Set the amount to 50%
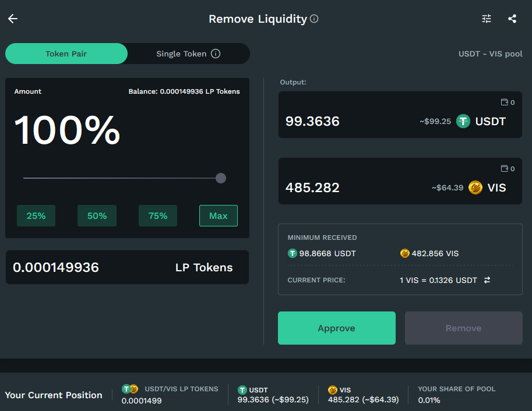 pos(97,215)
